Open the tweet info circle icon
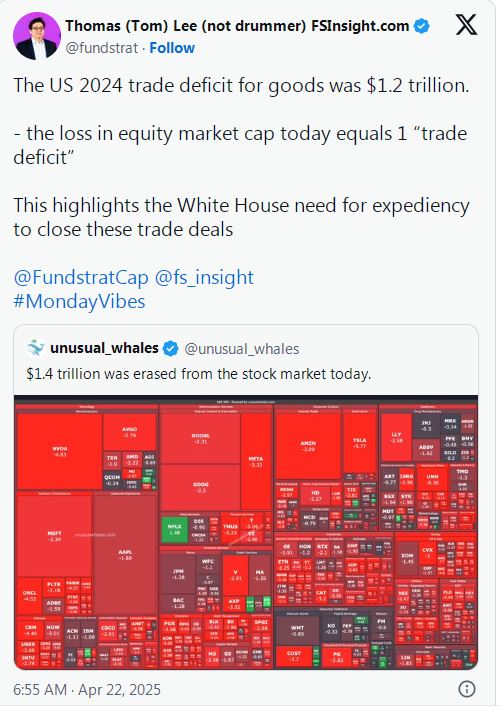Viewport: 500px width, 709px height. point(467,689)
